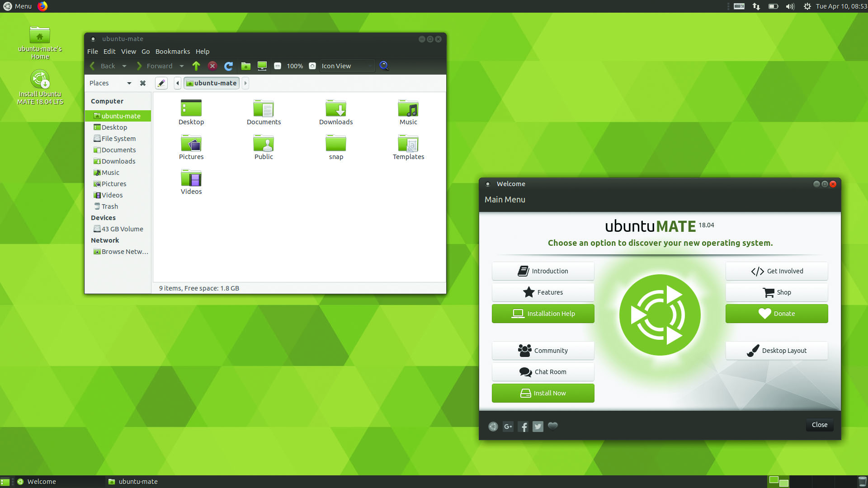Open search with the magnifier icon
The image size is (868, 488).
[x=384, y=66]
